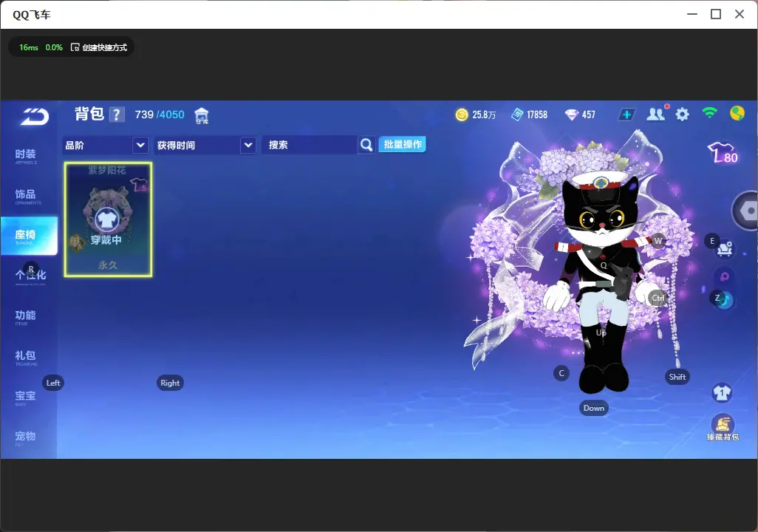Click the round shirt wardrobe icon
This screenshot has width=758, height=532.
(x=722, y=392)
